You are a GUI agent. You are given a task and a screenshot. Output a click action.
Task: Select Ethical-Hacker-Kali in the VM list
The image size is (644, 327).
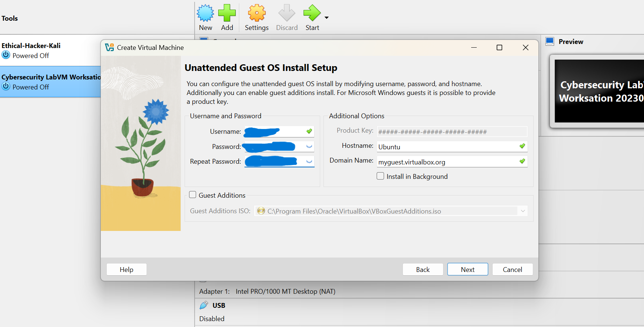[x=50, y=51]
